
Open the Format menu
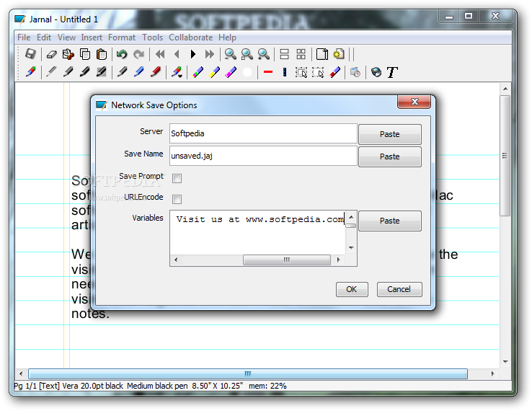click(x=121, y=37)
